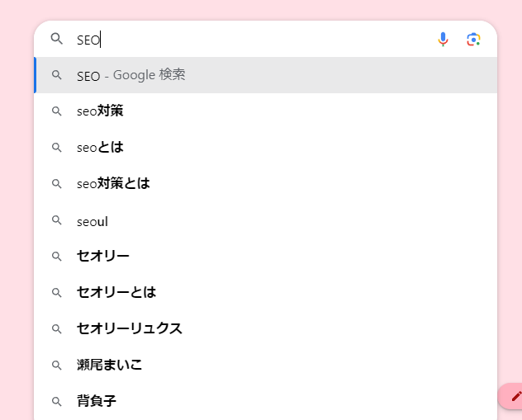
Task: Click inside the search field containing SEO
Action: [x=253, y=40]
